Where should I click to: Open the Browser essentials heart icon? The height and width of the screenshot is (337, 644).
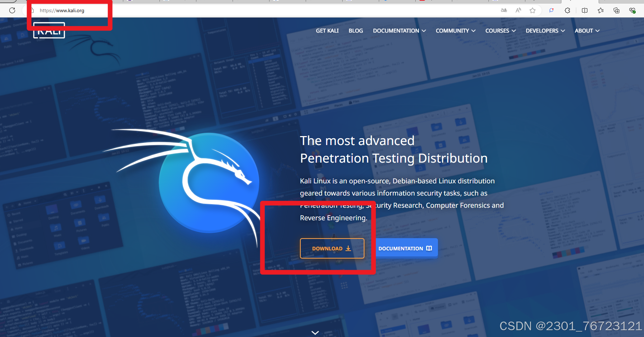(632, 10)
